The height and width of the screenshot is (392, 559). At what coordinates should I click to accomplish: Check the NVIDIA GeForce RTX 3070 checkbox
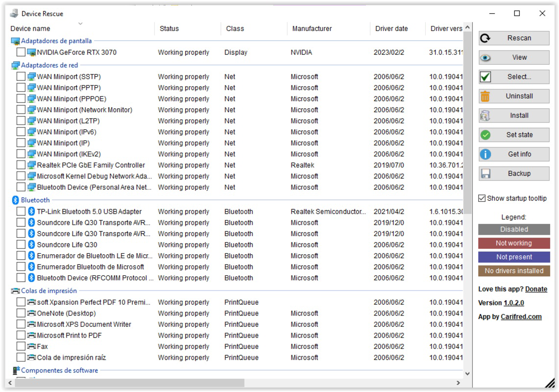click(x=21, y=52)
